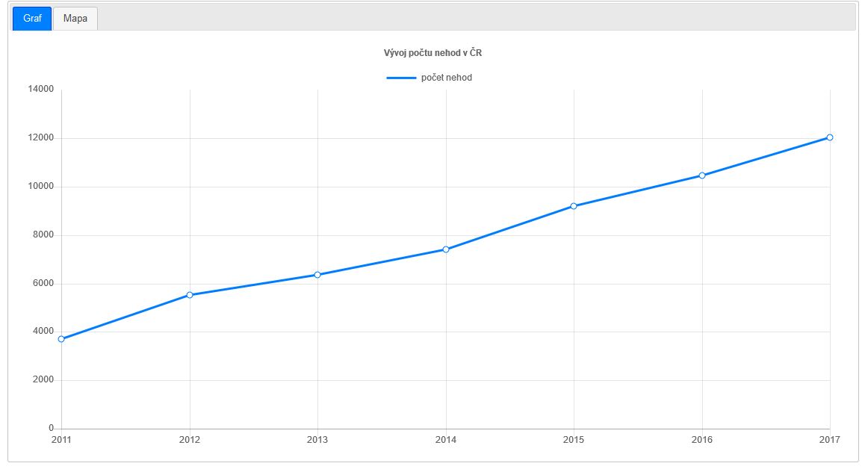Image resolution: width=868 pixels, height=469 pixels.
Task: Click the 14000 y-axis label
Action: click(x=40, y=90)
